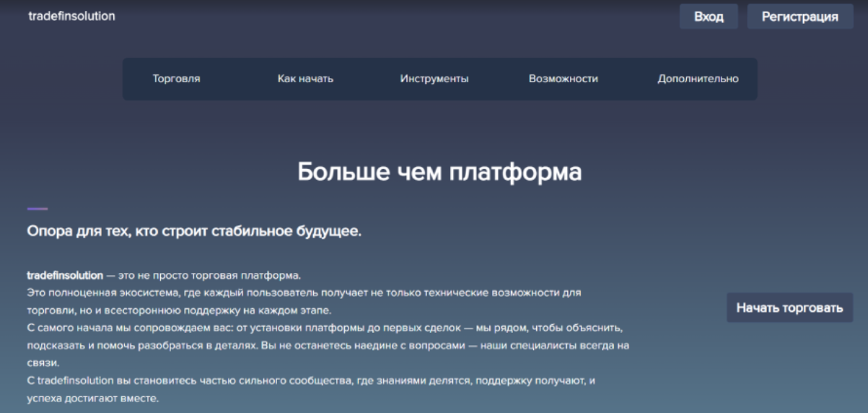The height and width of the screenshot is (413, 868).
Task: Open the Торговля menu item
Action: tap(177, 79)
